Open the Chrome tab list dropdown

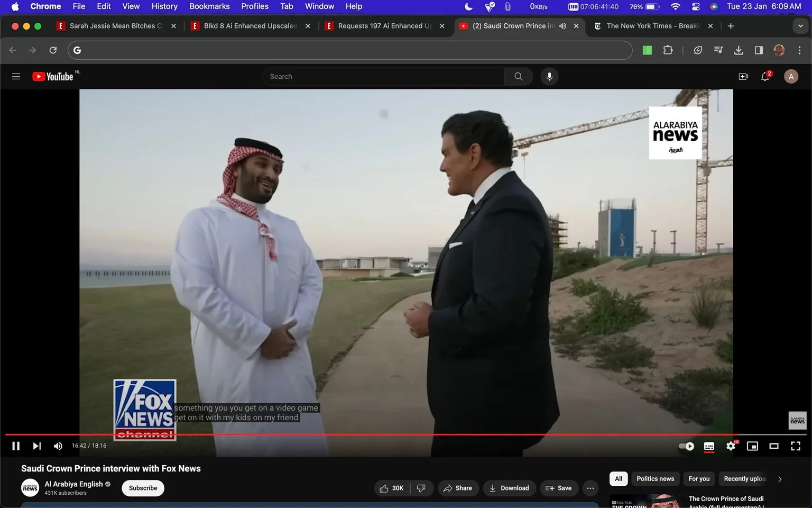[799, 25]
